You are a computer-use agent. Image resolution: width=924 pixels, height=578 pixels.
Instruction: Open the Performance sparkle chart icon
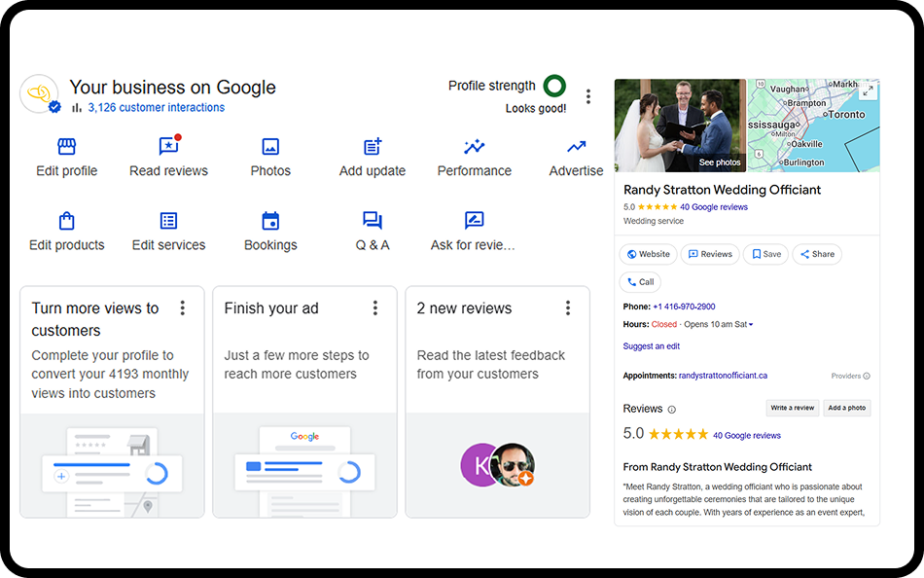(474, 146)
